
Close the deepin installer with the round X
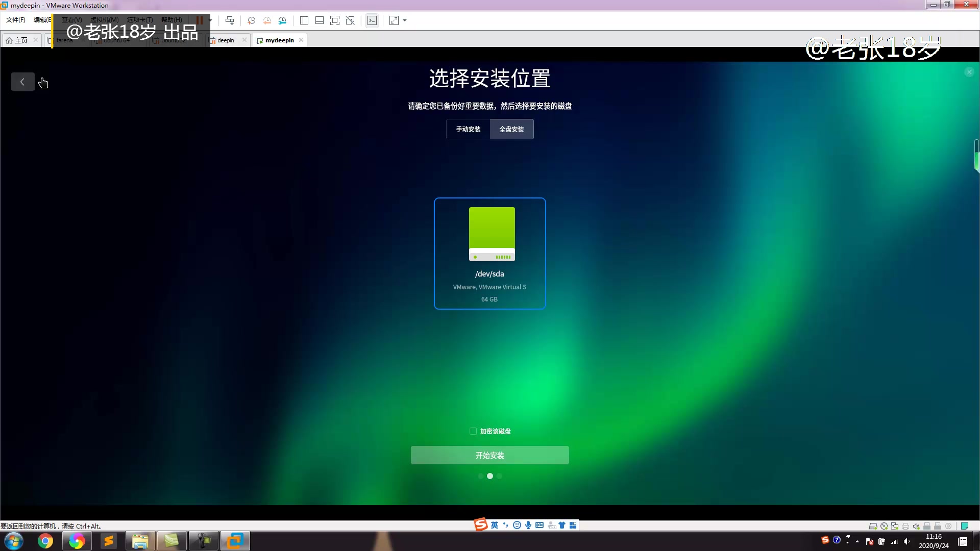click(969, 72)
